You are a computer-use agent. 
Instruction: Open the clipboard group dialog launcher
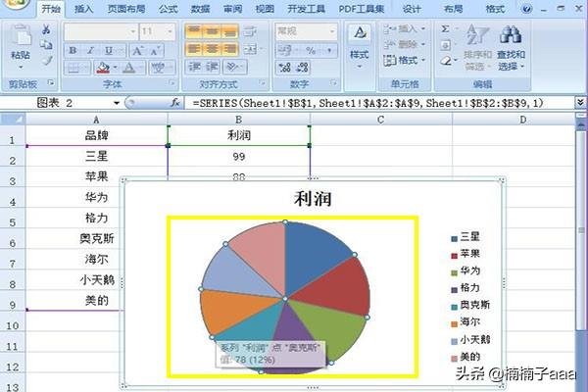point(51,83)
